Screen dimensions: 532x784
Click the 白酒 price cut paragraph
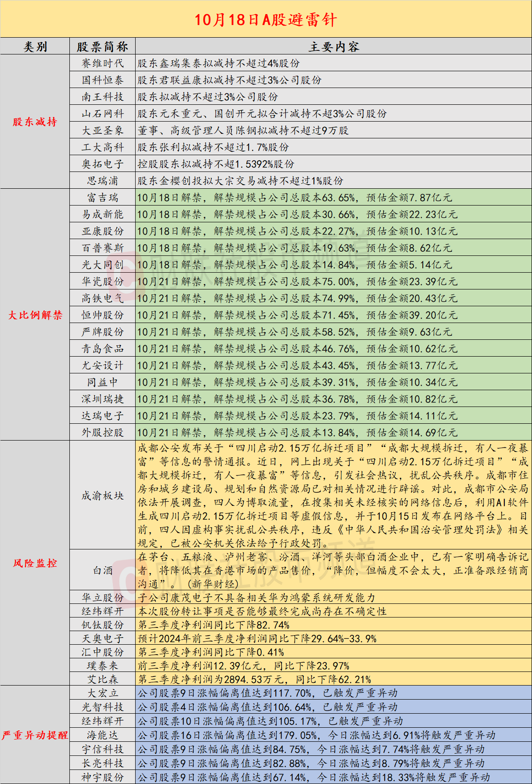click(x=334, y=570)
